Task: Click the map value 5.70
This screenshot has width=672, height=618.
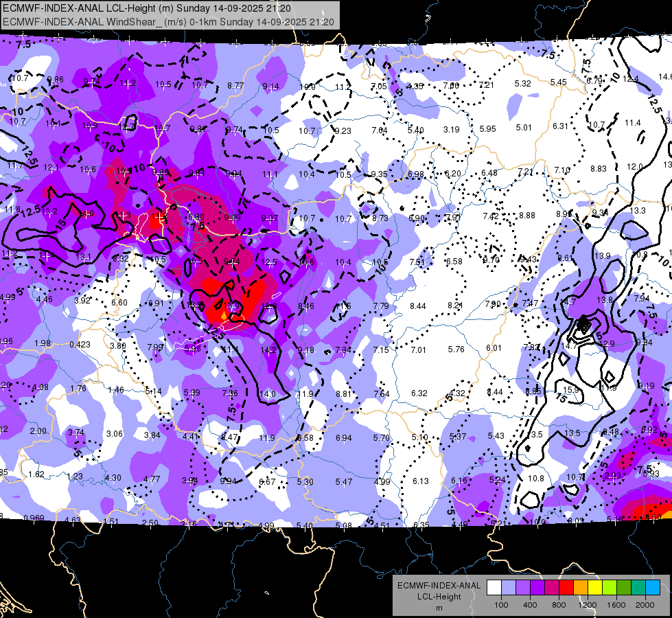Action: point(382,437)
